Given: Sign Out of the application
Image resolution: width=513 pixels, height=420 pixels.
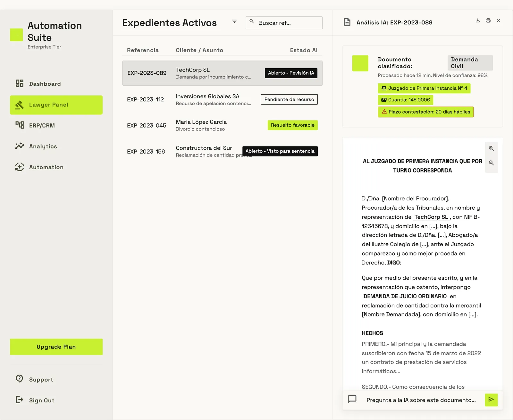Looking at the screenshot, I should [56, 400].
